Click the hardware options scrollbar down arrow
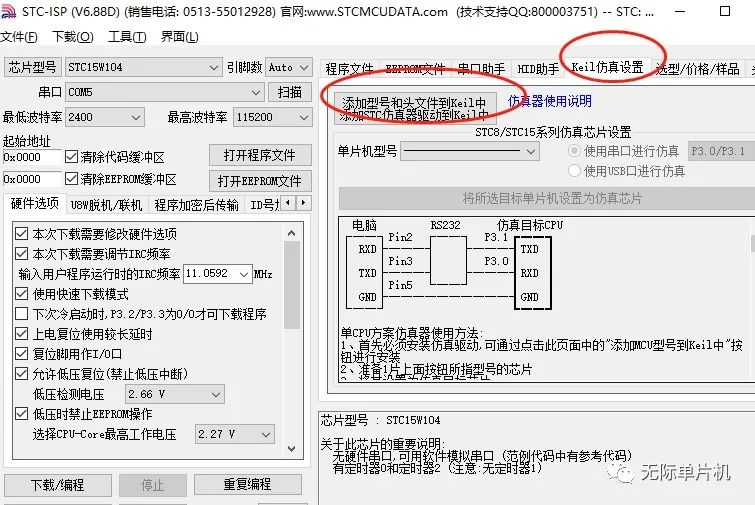Image resolution: width=755 pixels, height=505 pixels. pos(291,449)
